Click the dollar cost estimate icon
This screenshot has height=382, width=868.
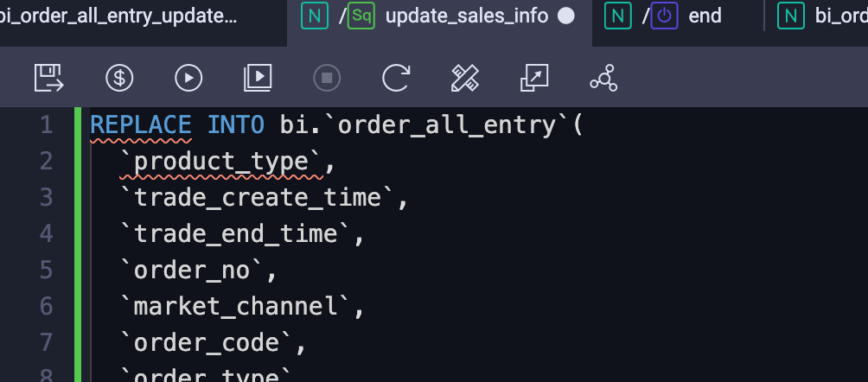(x=119, y=78)
